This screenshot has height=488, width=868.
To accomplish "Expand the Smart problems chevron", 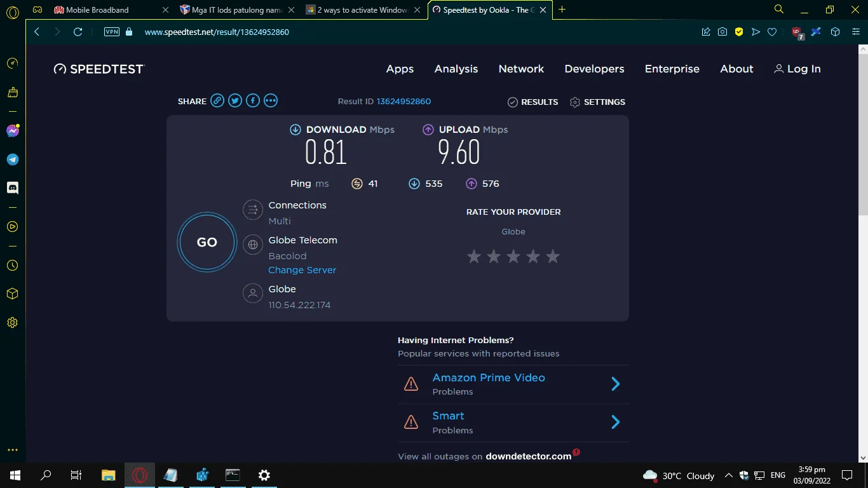I will point(615,422).
